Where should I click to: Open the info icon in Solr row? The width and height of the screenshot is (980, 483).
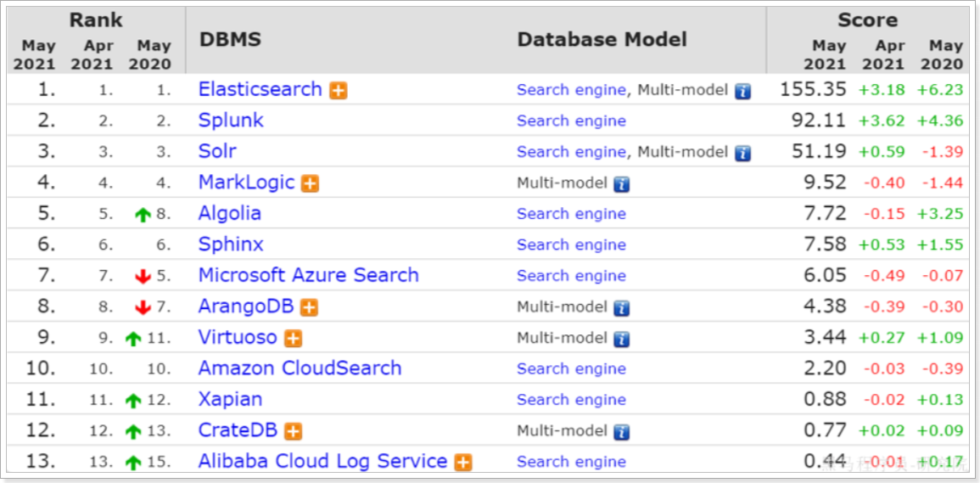tap(742, 154)
